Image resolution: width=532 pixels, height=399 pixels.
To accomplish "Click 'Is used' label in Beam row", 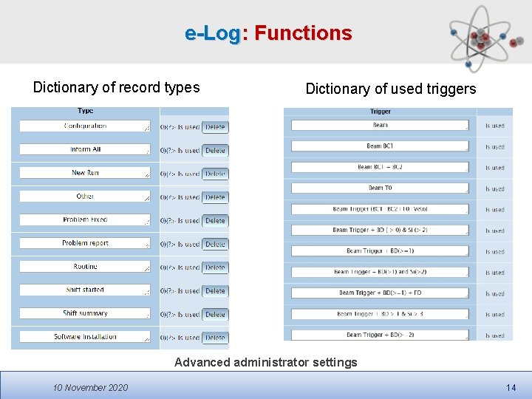I will (x=494, y=126).
